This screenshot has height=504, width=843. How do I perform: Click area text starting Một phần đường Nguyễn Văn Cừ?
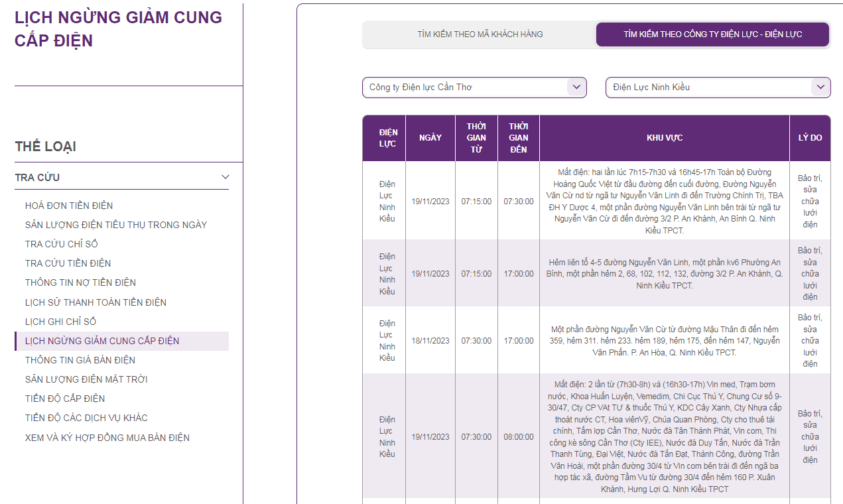pyautogui.click(x=665, y=341)
